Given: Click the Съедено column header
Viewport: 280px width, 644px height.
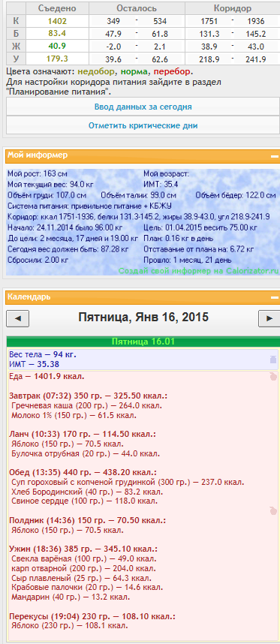Looking at the screenshot, I should (57, 8).
